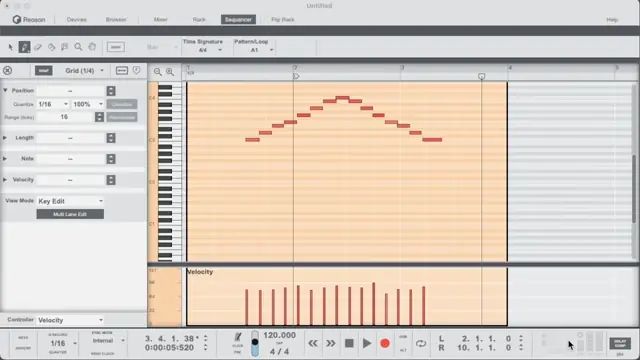
Task: Select the Hand tool
Action: (x=92, y=47)
